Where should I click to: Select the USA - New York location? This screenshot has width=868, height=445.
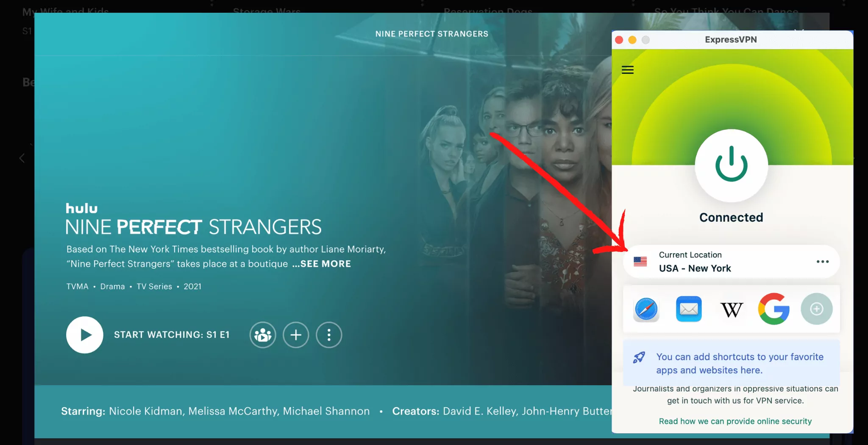[x=731, y=261]
